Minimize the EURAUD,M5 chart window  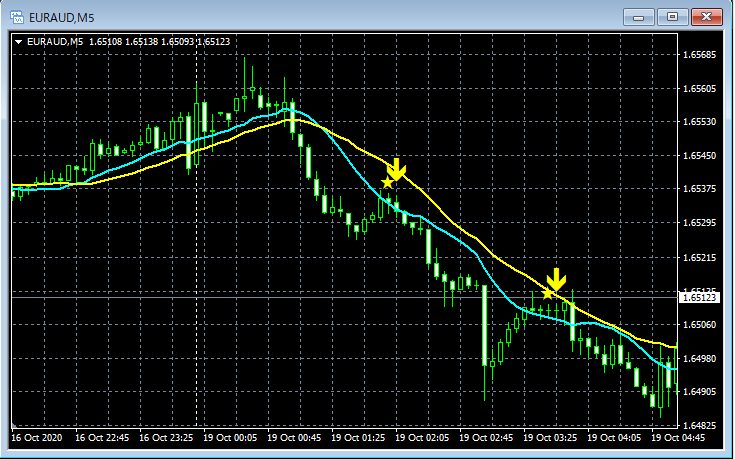coord(638,17)
